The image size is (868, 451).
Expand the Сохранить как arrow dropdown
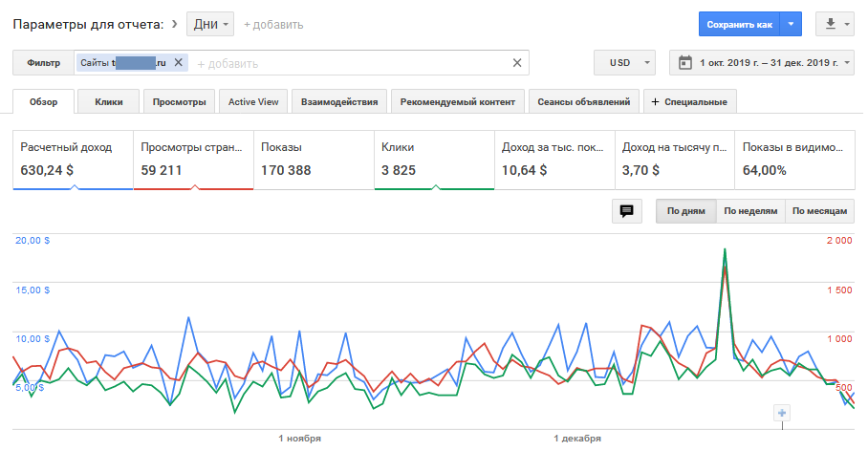pyautogui.click(x=791, y=24)
